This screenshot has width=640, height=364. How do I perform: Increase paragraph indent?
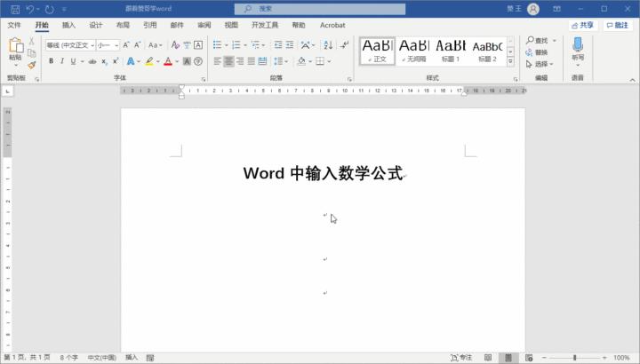coord(290,45)
